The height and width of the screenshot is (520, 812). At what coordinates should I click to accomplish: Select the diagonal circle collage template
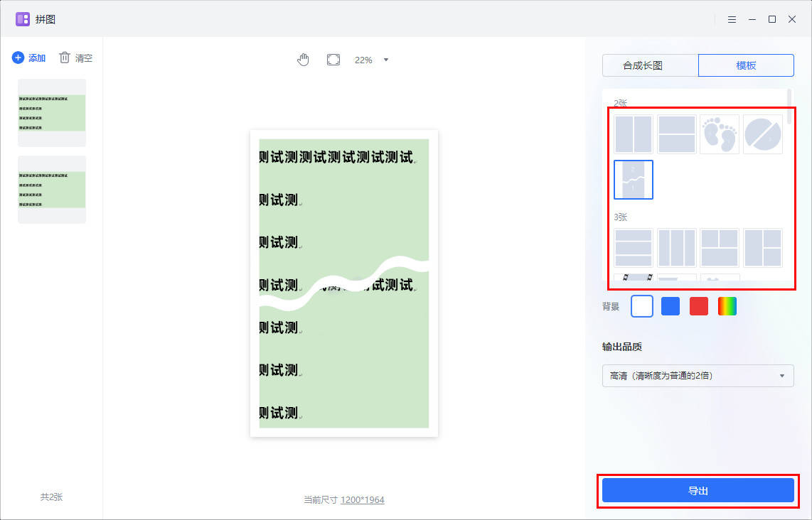pyautogui.click(x=762, y=134)
